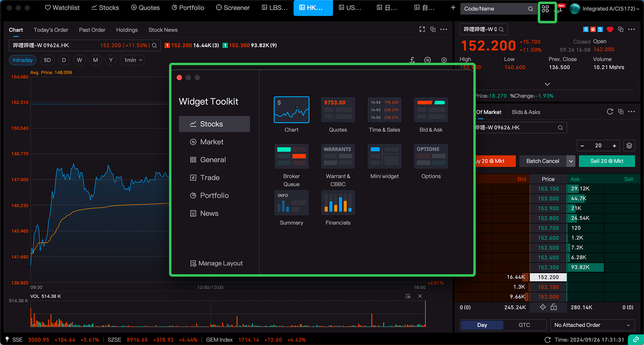Switch order validity to GTC
Image resolution: width=644 pixels, height=345 pixels.
(x=524, y=325)
